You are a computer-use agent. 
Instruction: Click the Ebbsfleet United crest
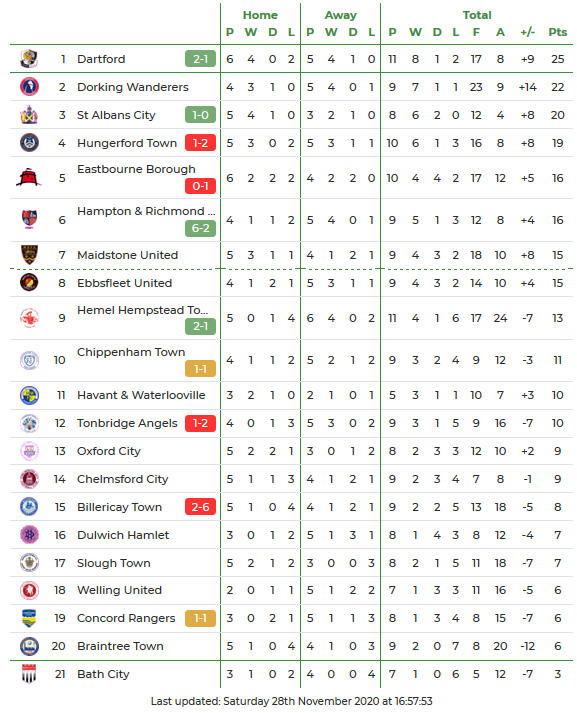point(29,283)
